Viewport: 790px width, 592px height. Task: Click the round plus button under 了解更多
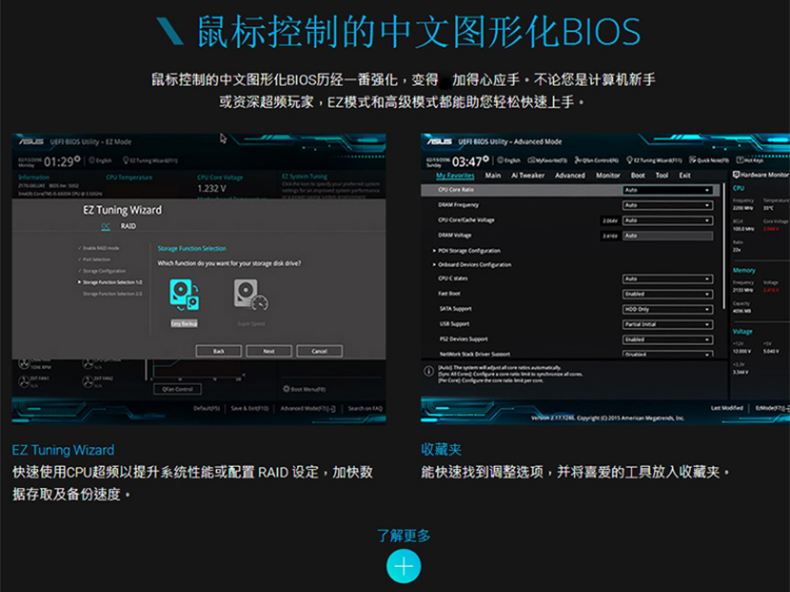tap(404, 566)
